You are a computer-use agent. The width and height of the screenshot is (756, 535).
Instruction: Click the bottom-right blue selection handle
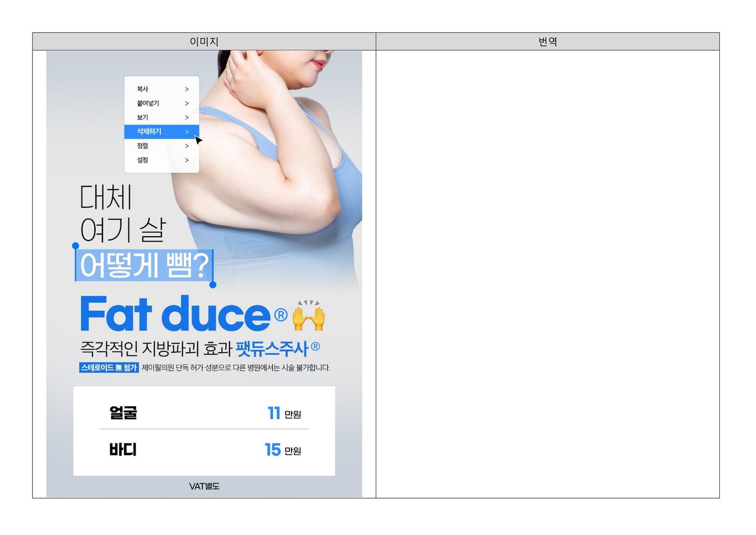(x=213, y=284)
